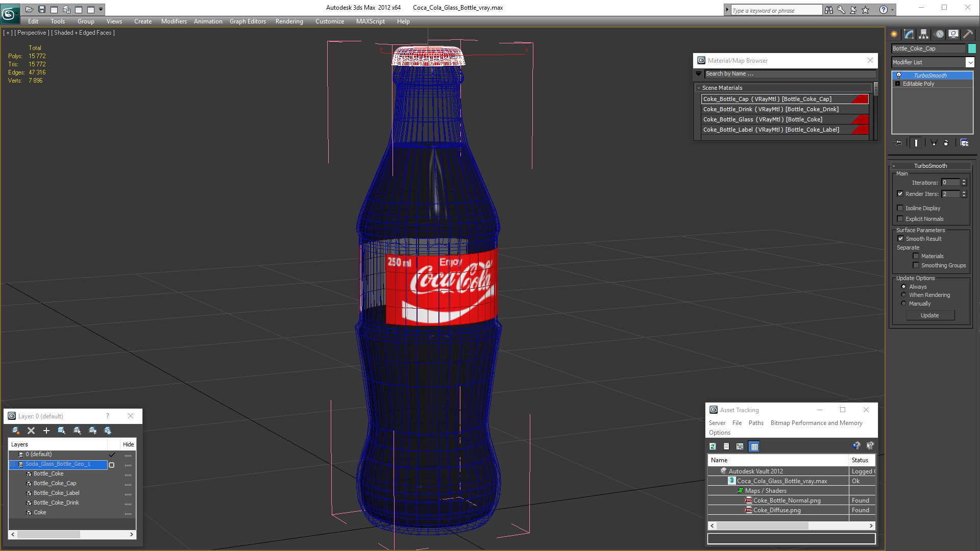
Task: Click Remove Modifier from stack icon
Action: pos(946,143)
